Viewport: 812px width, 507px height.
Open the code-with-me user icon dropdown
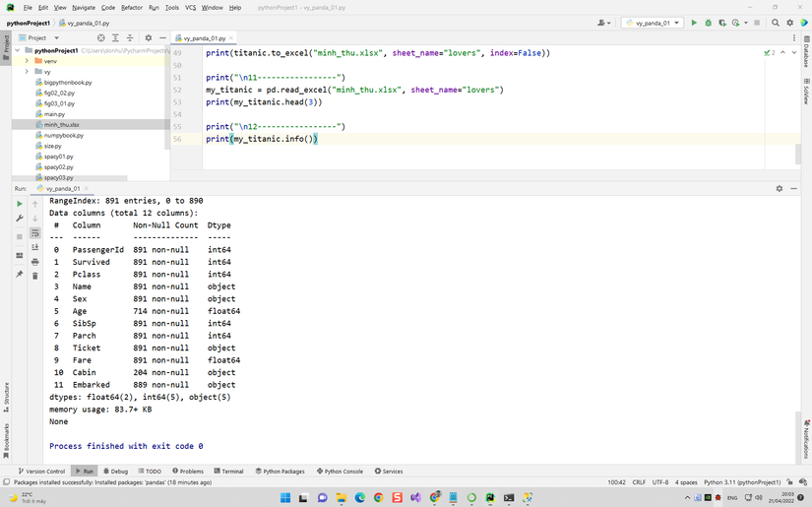[603, 23]
